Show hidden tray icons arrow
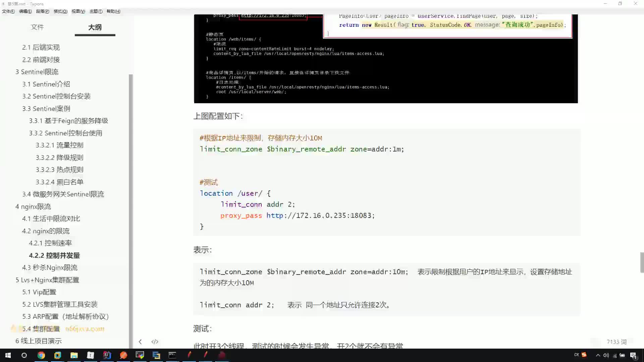 coord(598,355)
